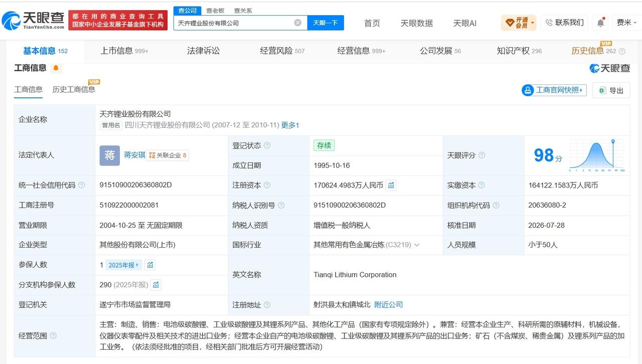Click registration number 510922000002081

click(129, 205)
